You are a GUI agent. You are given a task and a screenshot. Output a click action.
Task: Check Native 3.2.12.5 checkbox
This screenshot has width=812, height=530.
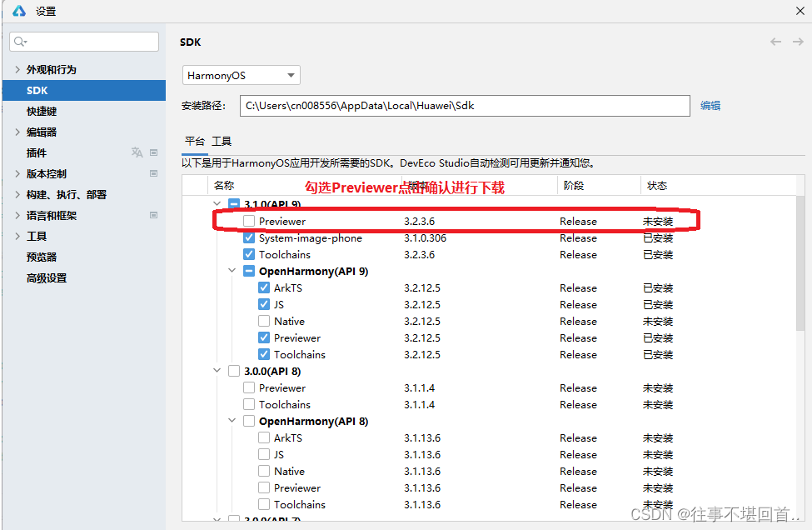point(264,321)
